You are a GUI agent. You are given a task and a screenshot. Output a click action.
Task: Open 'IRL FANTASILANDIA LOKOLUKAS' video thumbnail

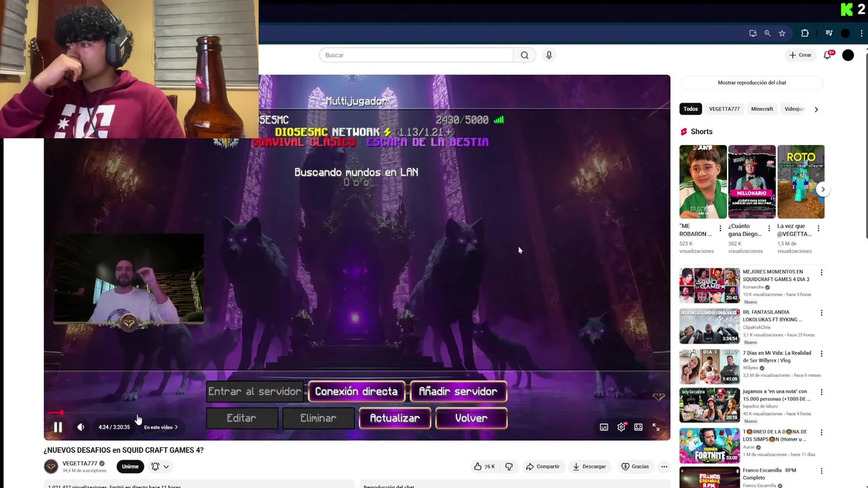click(x=710, y=326)
